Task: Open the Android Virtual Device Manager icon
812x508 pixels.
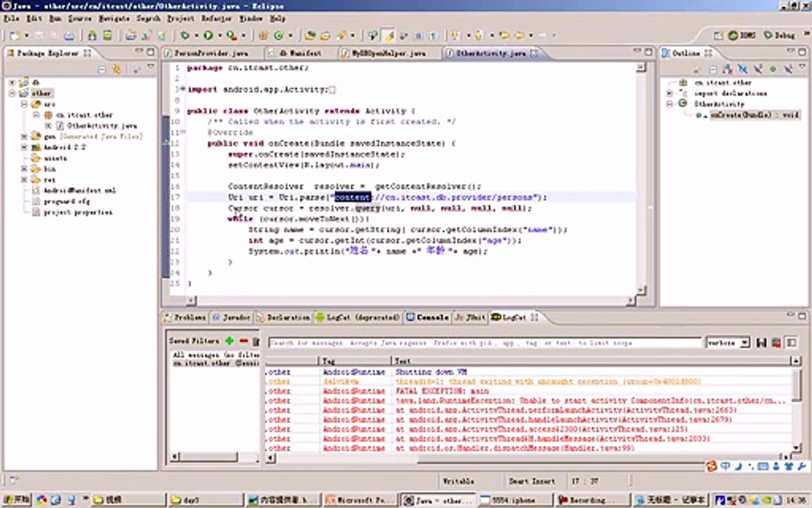Action: [x=107, y=35]
